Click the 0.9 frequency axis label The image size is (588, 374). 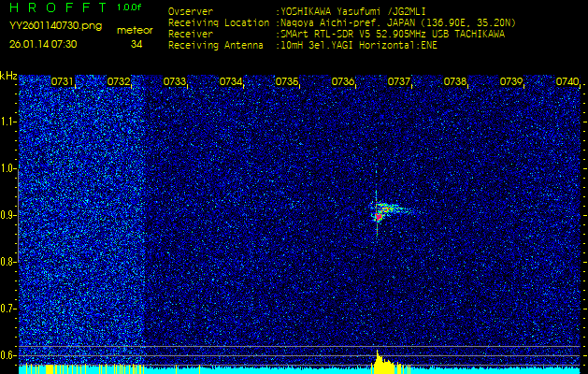8,215
